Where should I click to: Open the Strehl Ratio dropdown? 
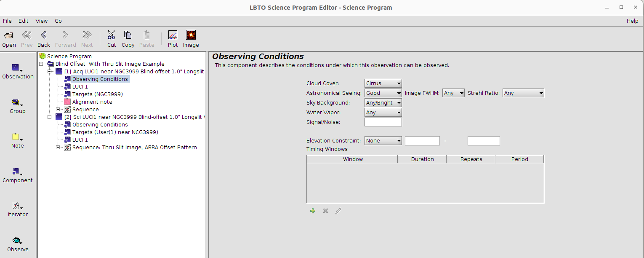(523, 93)
